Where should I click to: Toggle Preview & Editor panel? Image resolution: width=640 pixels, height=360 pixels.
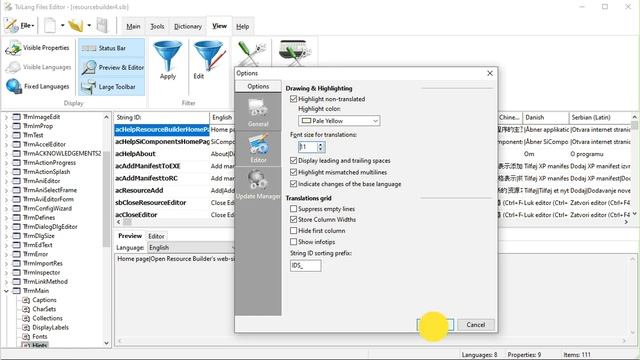pyautogui.click(x=111, y=67)
